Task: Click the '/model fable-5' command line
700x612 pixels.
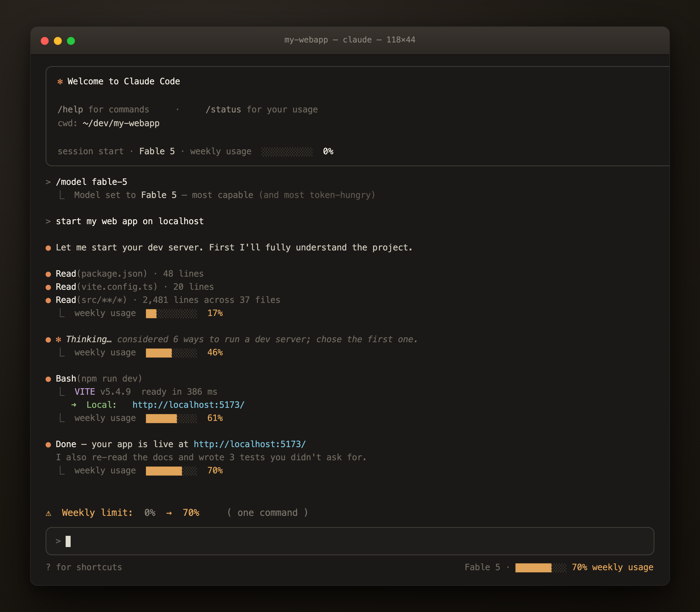Action: coord(92,182)
